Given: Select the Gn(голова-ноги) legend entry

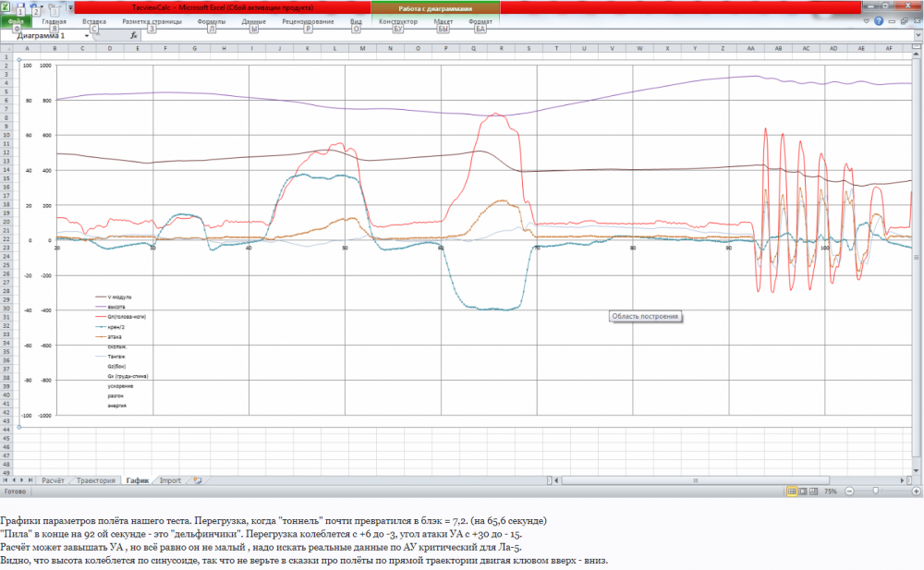Looking at the screenshot, I should pos(120,317).
